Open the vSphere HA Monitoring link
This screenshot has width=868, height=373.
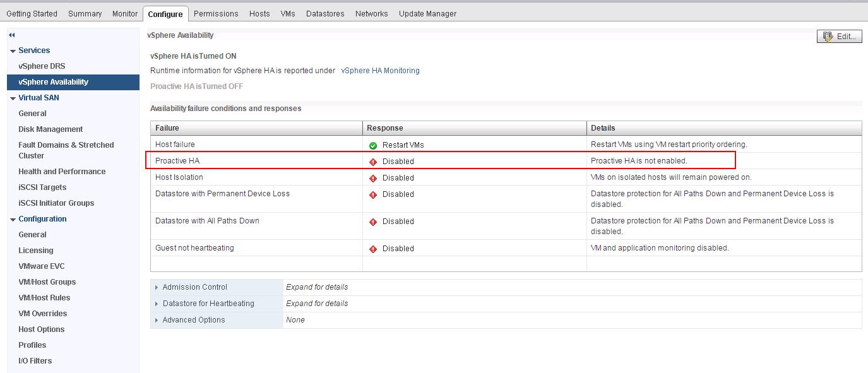[380, 71]
